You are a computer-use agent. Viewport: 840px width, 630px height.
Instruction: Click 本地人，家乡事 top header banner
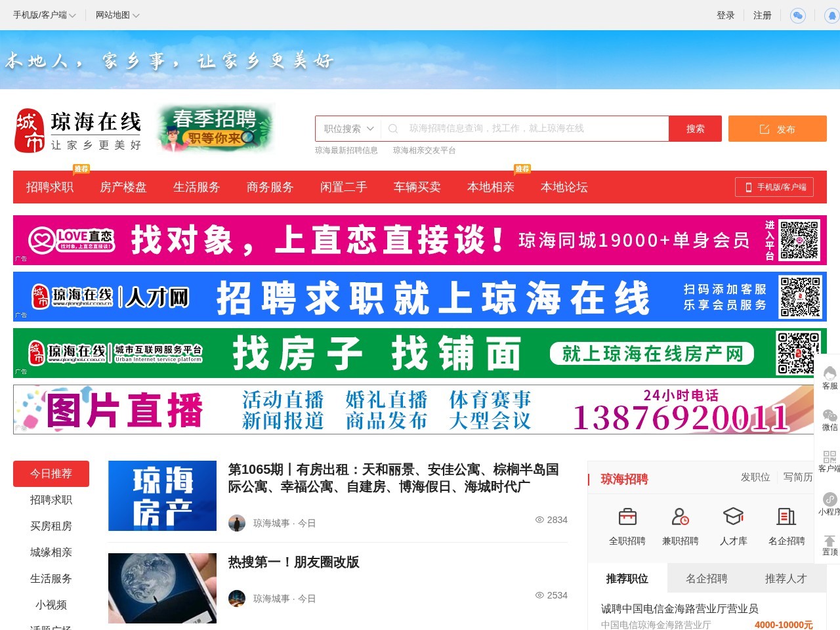pos(420,60)
